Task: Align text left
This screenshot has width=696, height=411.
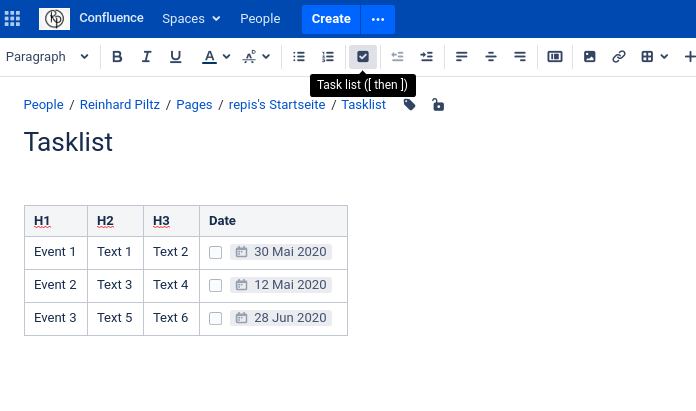Action: click(462, 57)
